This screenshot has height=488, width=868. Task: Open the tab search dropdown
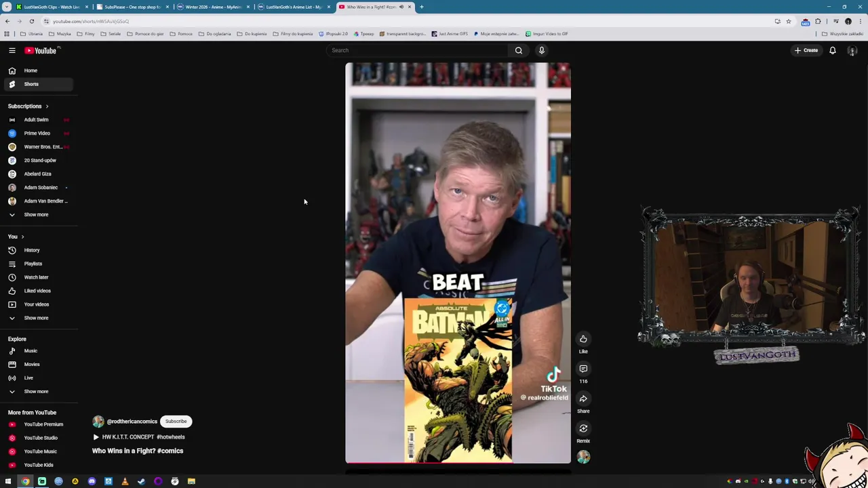(6, 7)
